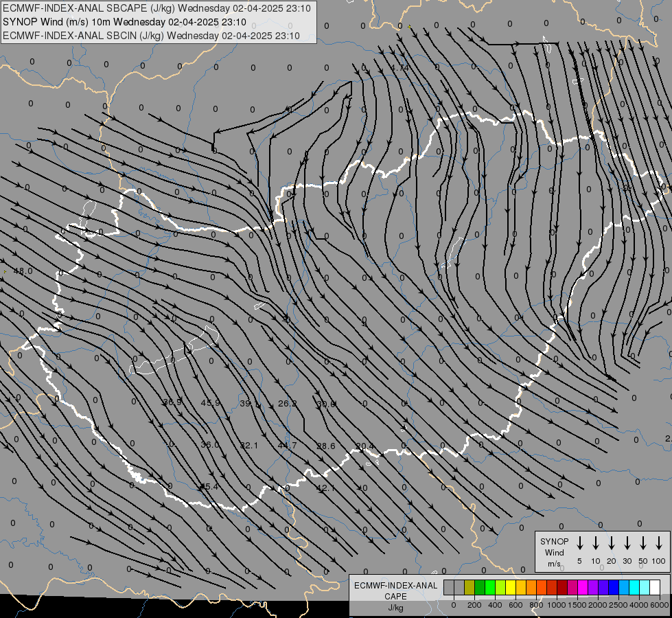Viewport: 672px width, 618px height.
Task: Click the 44.7 value on the map
Action: click(x=287, y=446)
